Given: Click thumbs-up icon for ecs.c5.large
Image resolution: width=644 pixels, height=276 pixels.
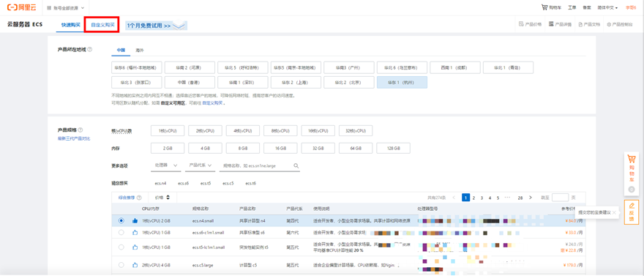Looking at the screenshot, I should click(x=135, y=265).
